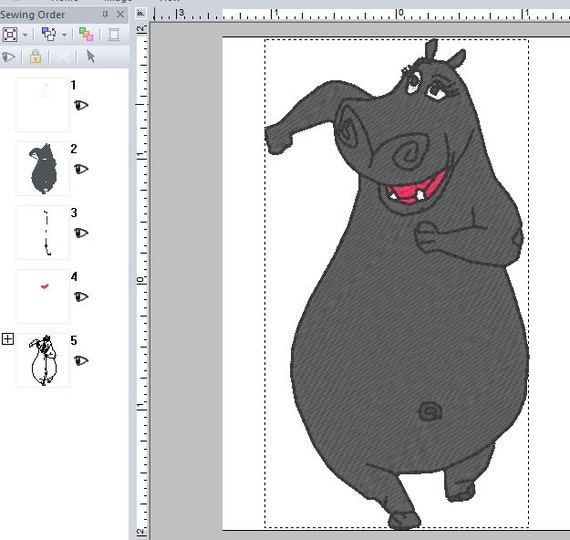Click the green, orange and pink squares color icon
This screenshot has width=570, height=540.
click(86, 35)
